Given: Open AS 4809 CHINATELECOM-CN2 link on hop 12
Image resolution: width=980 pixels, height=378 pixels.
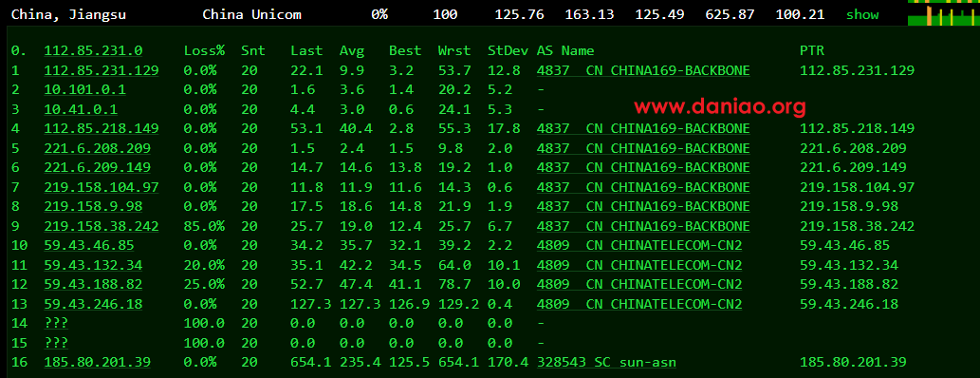Looking at the screenshot, I should (639, 285).
